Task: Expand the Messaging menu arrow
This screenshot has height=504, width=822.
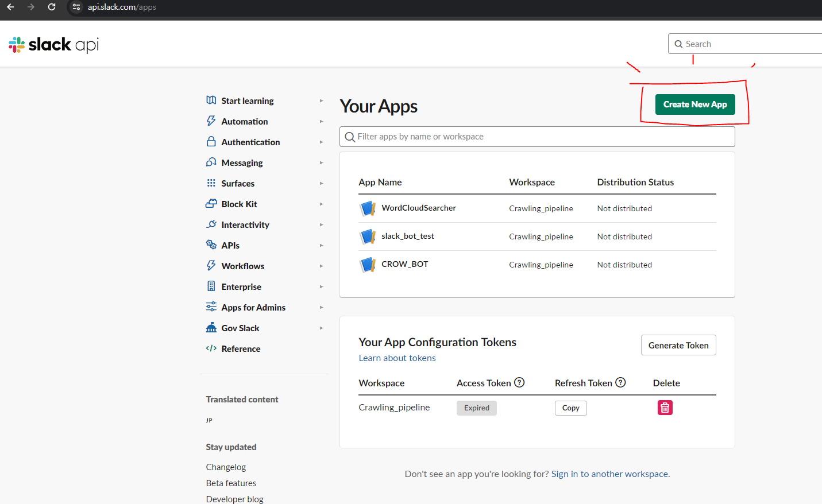Action: [321, 163]
